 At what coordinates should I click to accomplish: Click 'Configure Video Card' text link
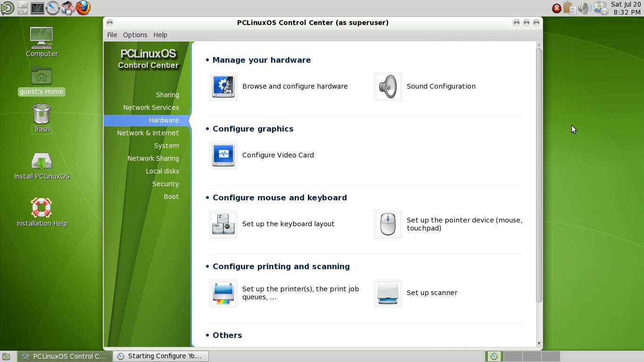[x=278, y=155]
